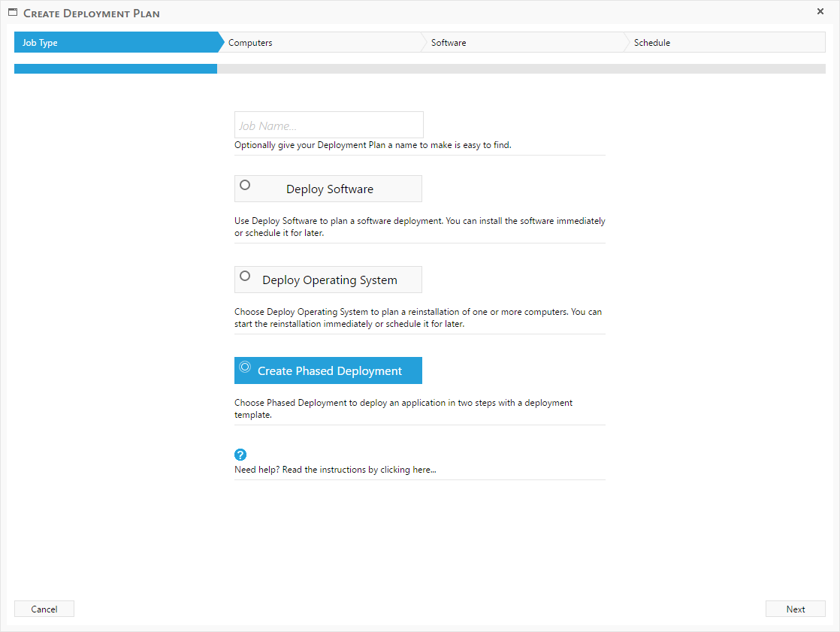This screenshot has width=840, height=632.
Task: Click the blue help question mark icon
Action: click(x=240, y=455)
